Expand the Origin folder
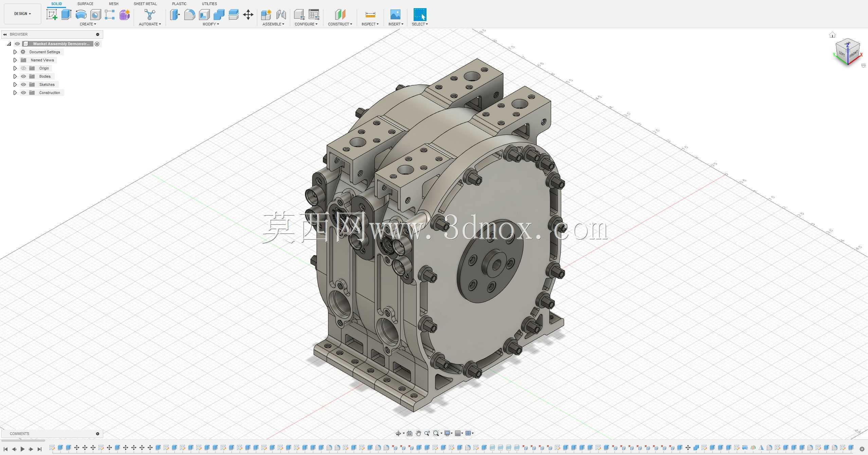Image resolution: width=868 pixels, height=455 pixels. pyautogui.click(x=15, y=68)
